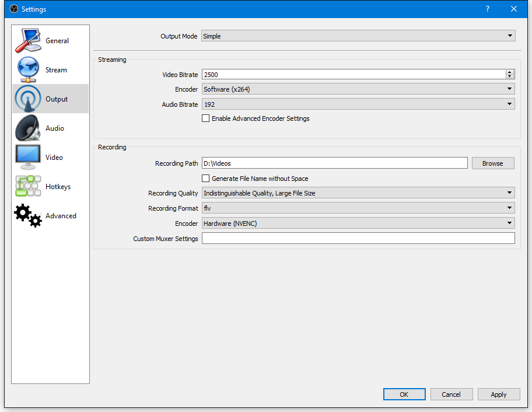Click the Recording Path field

click(x=334, y=163)
